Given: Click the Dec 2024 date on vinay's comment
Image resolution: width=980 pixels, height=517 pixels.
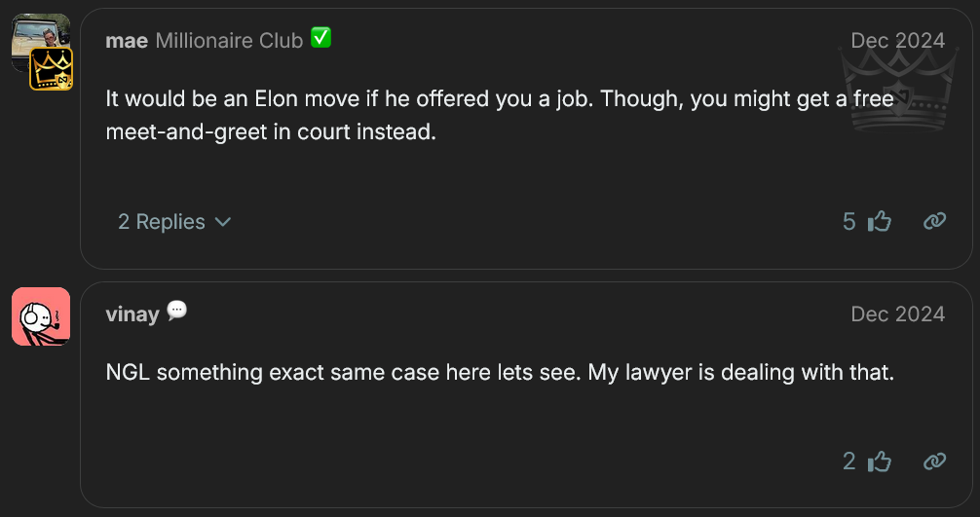Looking at the screenshot, I should click(x=897, y=314).
